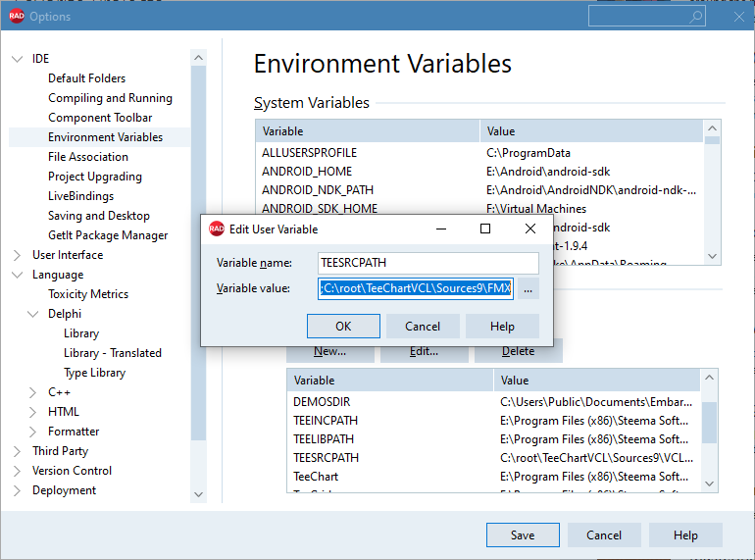Click the ellipsis browse button next to value

528,289
